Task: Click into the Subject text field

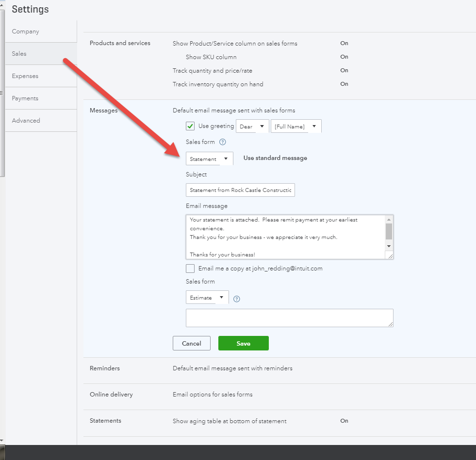Action: (240, 190)
